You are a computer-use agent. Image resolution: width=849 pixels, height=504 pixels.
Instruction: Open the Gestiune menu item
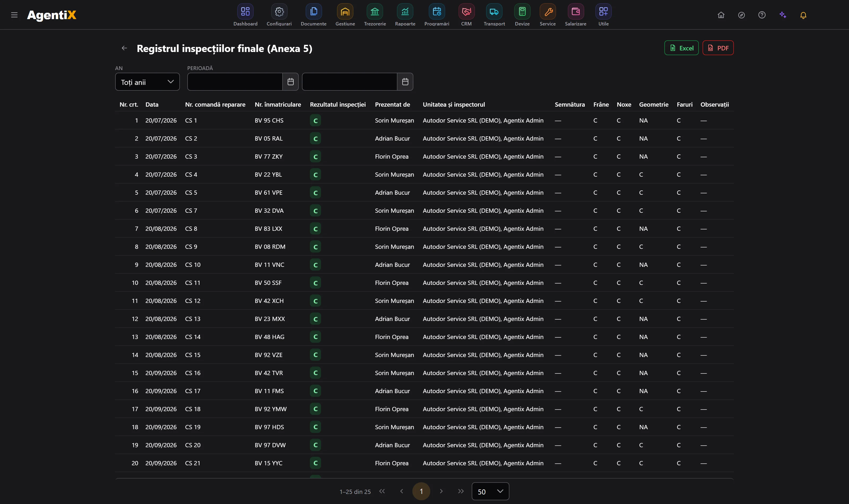tap(345, 15)
